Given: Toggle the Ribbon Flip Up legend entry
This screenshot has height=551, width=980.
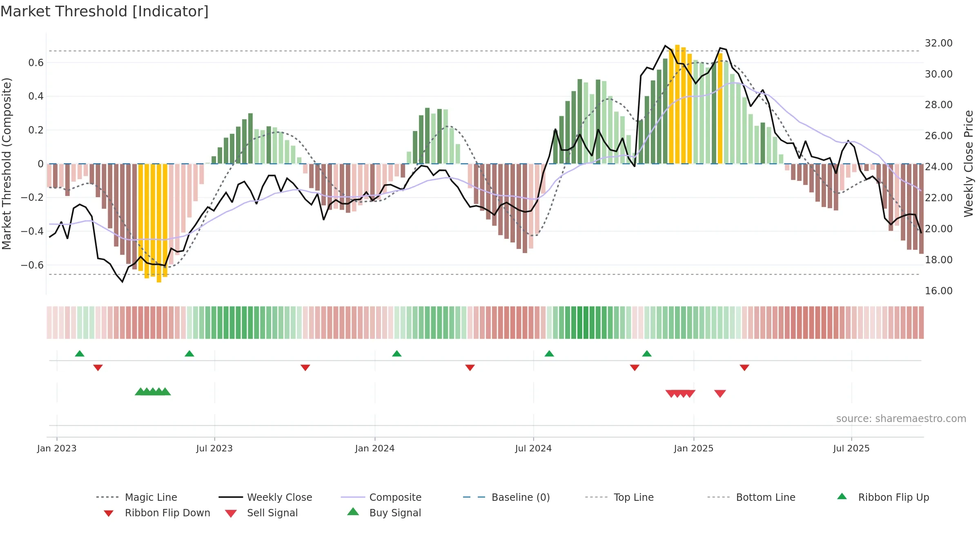Looking at the screenshot, I should point(883,497).
